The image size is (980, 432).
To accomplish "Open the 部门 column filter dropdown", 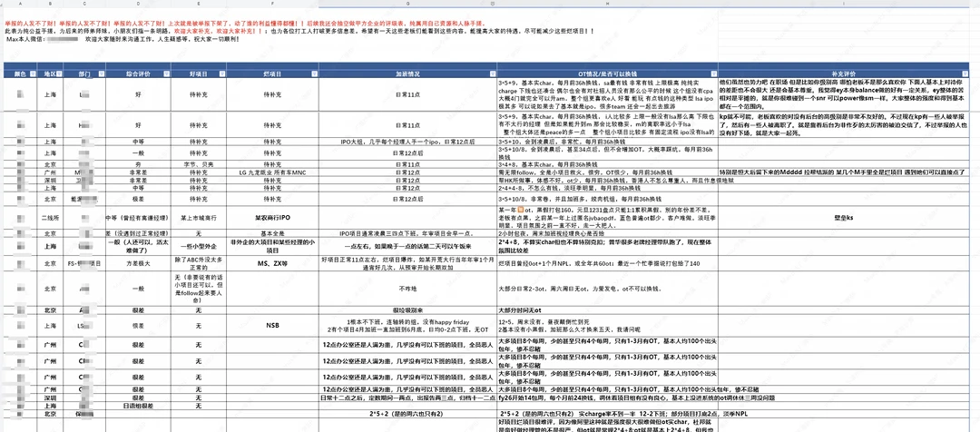I will pos(101,74).
